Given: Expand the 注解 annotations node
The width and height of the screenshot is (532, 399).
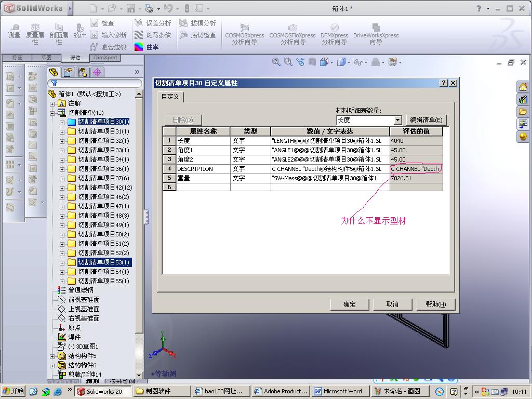Looking at the screenshot, I should click(52, 103).
